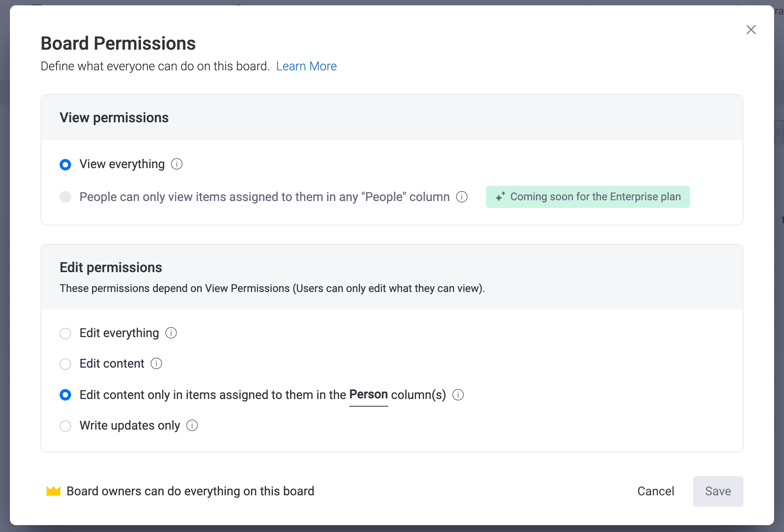784x532 pixels.
Task: Click the Save button
Action: 718,491
